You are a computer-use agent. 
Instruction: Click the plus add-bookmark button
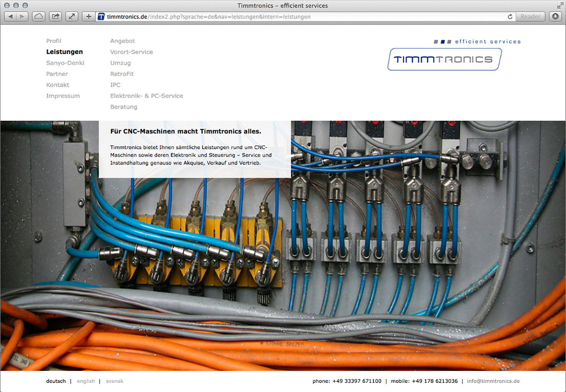89,16
